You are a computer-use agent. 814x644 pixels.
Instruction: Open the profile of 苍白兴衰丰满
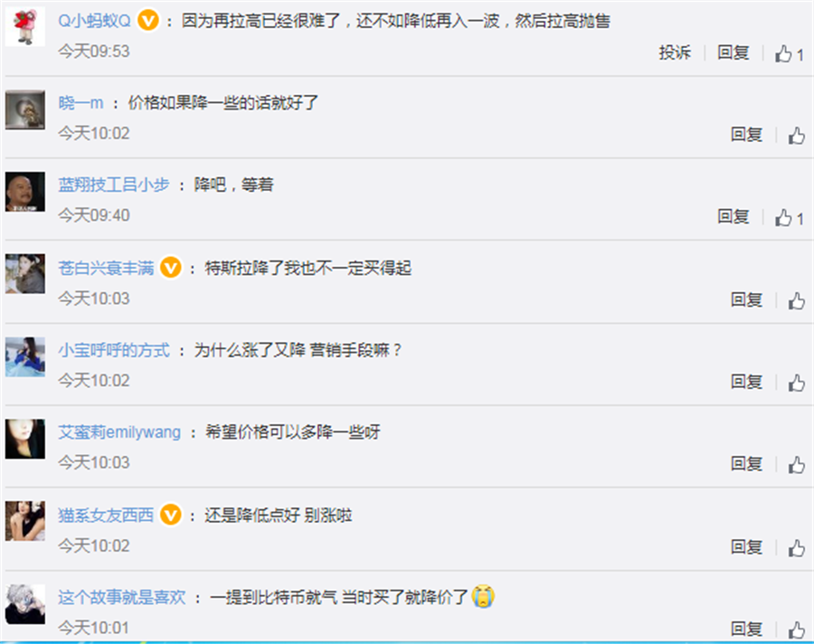106,268
